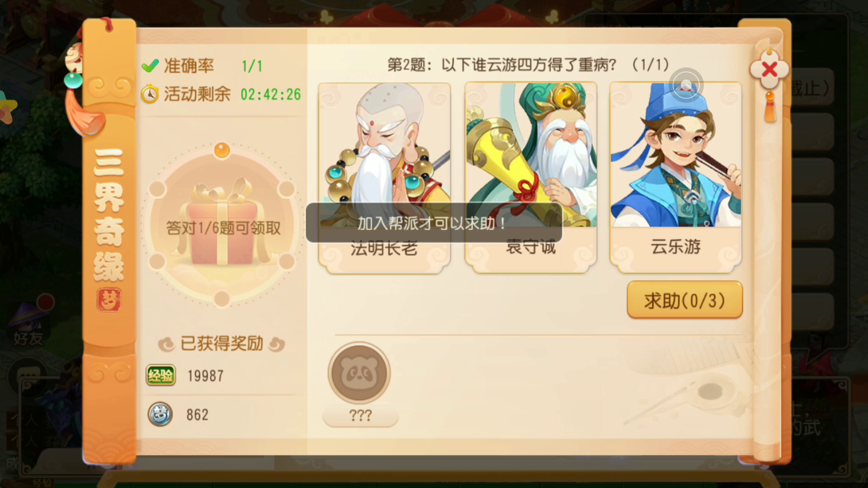
Task: Tap the silver coin currency icon
Action: point(160,414)
